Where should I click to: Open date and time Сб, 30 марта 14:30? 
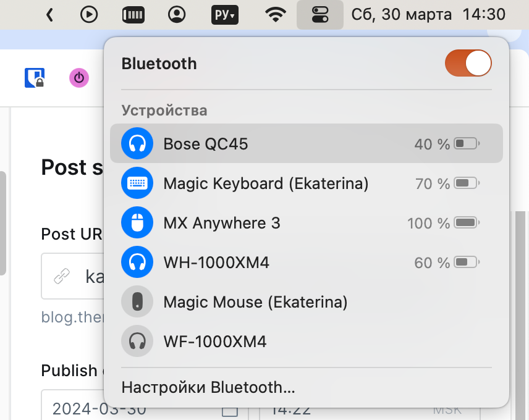pyautogui.click(x=428, y=14)
